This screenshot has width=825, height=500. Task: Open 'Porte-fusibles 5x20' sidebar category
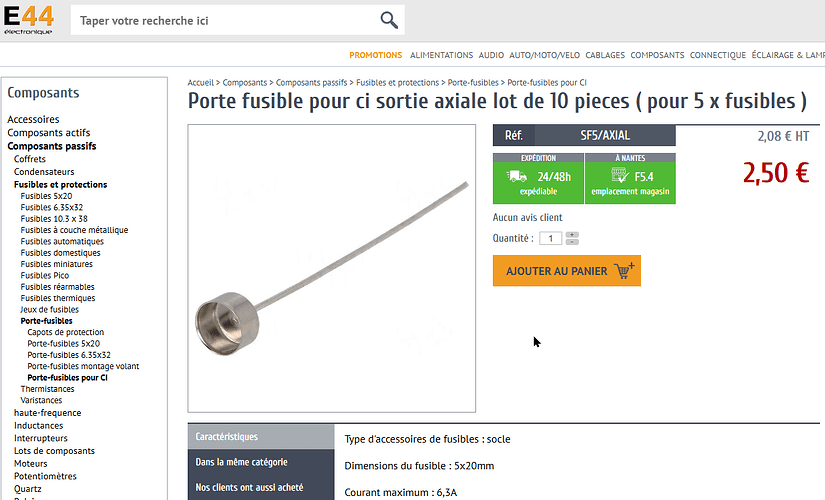pos(64,344)
